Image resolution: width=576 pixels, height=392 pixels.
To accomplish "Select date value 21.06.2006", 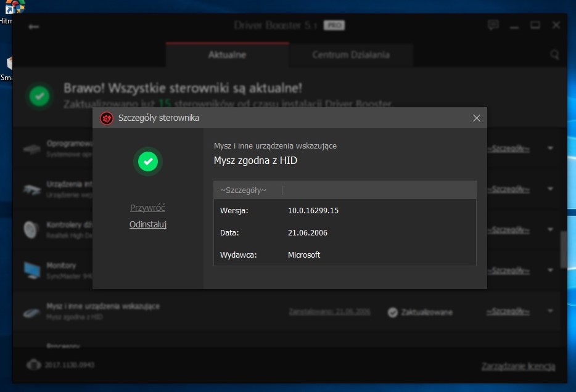I will pos(308,233).
